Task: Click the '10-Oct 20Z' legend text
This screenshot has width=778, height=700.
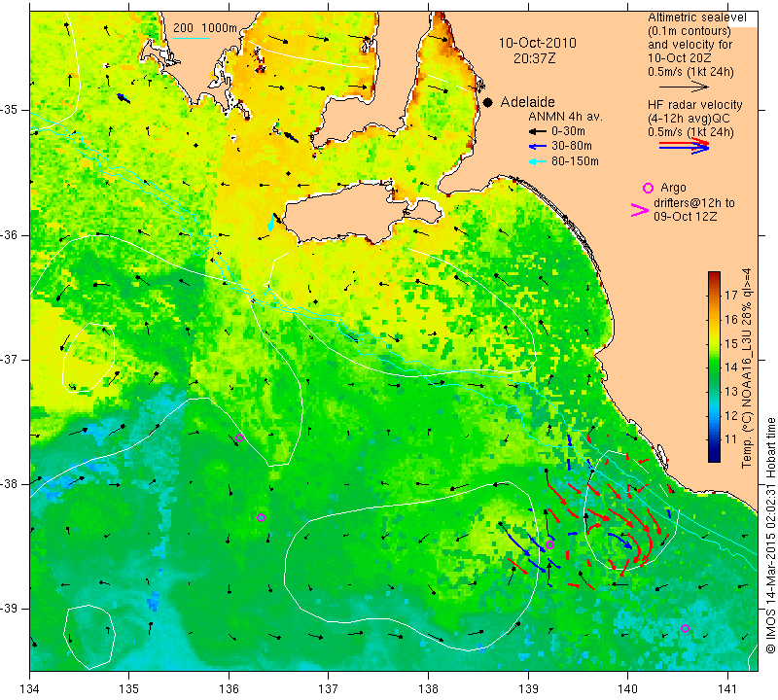Action: pos(680,58)
